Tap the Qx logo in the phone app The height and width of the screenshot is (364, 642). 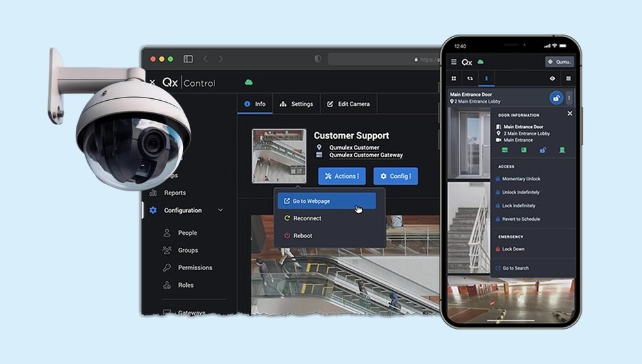click(x=467, y=62)
